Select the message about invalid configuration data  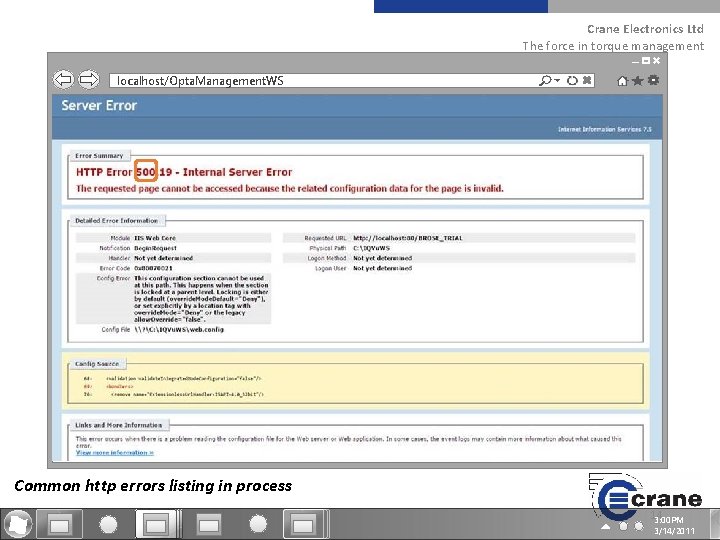point(290,189)
